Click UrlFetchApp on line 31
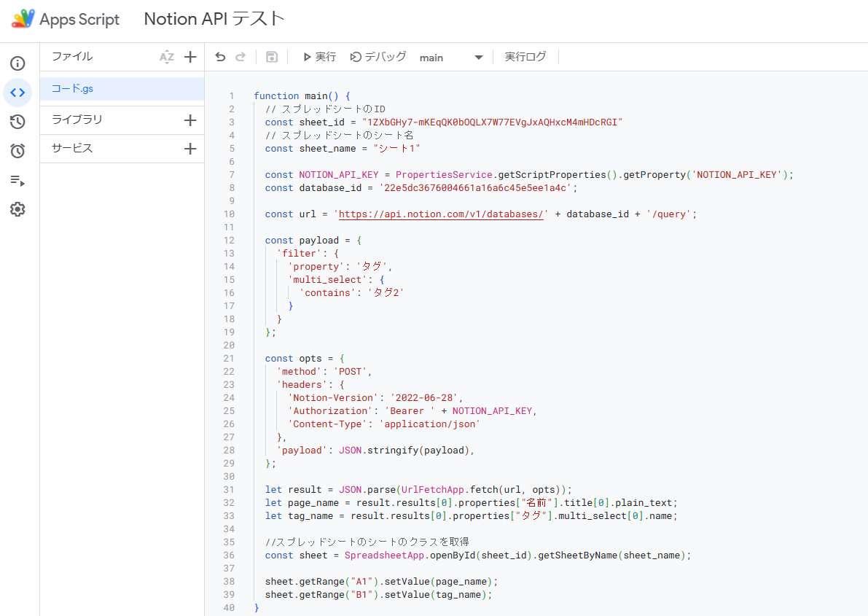 pos(433,490)
